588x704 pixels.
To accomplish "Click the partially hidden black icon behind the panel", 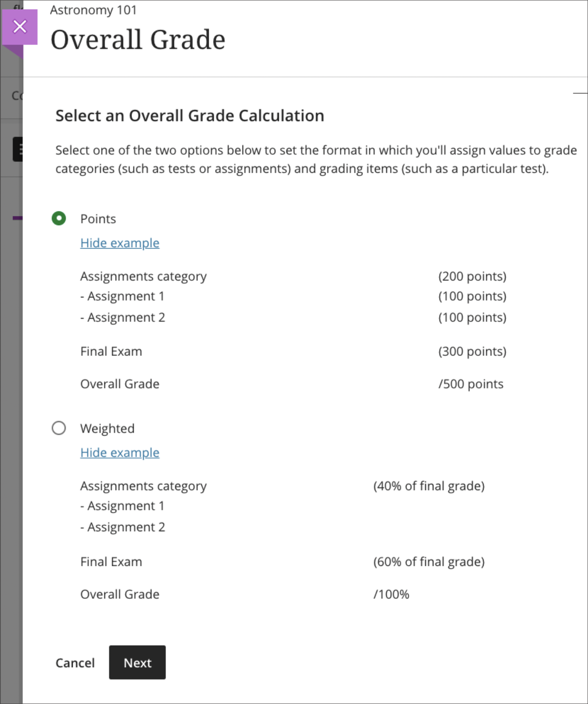I will [x=17, y=149].
